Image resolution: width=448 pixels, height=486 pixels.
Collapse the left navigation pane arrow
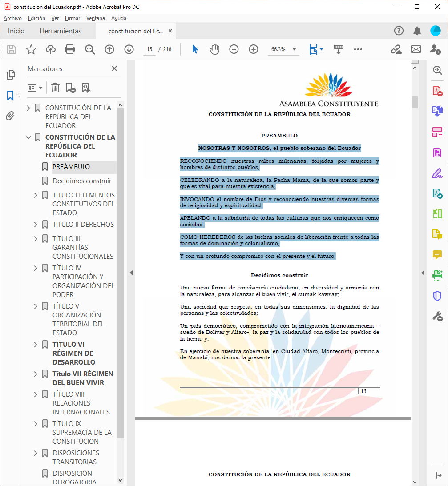coord(131,273)
